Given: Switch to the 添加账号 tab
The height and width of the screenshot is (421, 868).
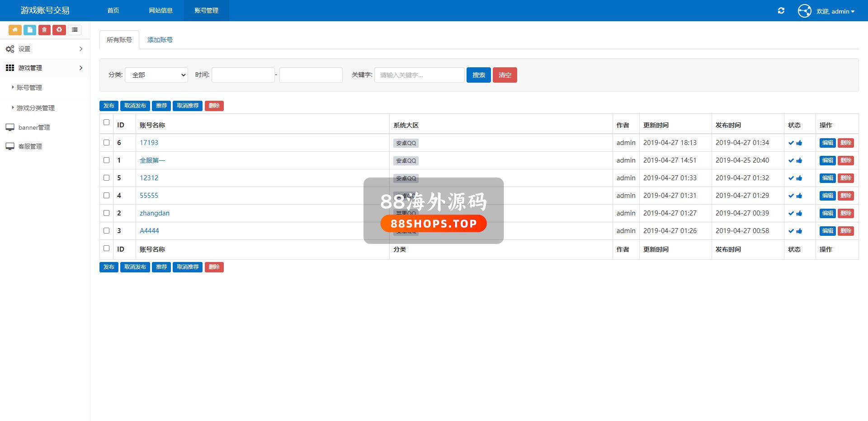Looking at the screenshot, I should click(x=160, y=40).
